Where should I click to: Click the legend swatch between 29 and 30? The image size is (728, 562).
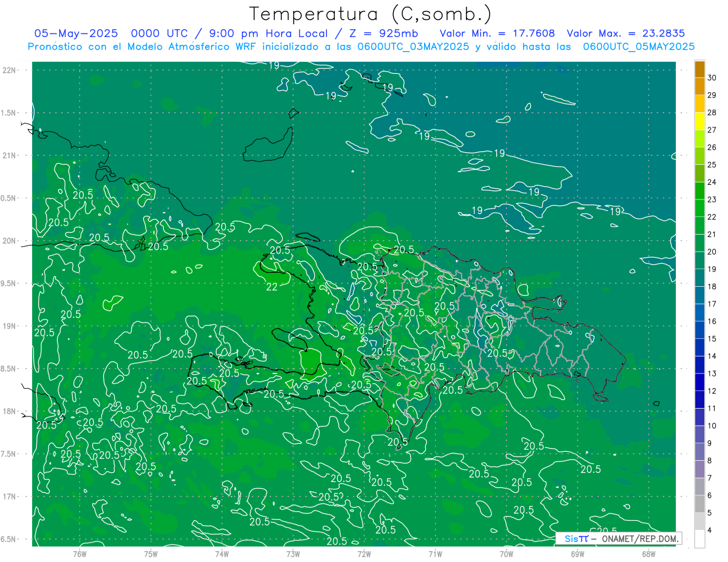pos(700,86)
